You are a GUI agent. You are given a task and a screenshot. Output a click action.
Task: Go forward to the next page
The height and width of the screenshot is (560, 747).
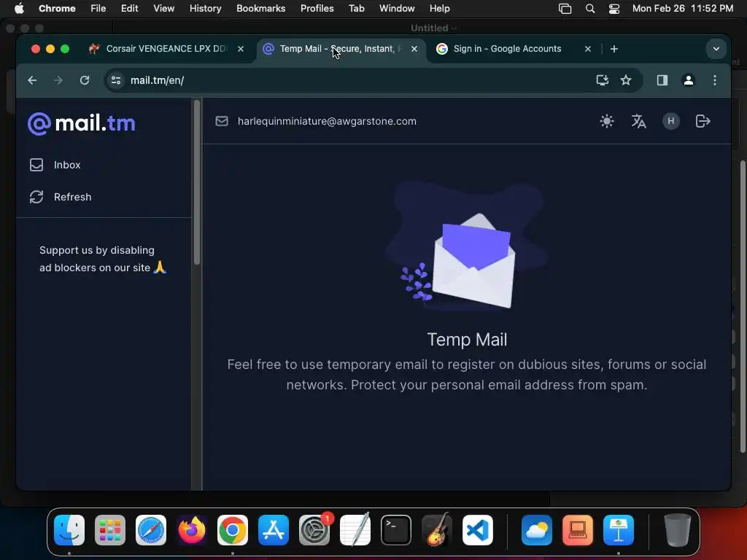click(x=58, y=80)
